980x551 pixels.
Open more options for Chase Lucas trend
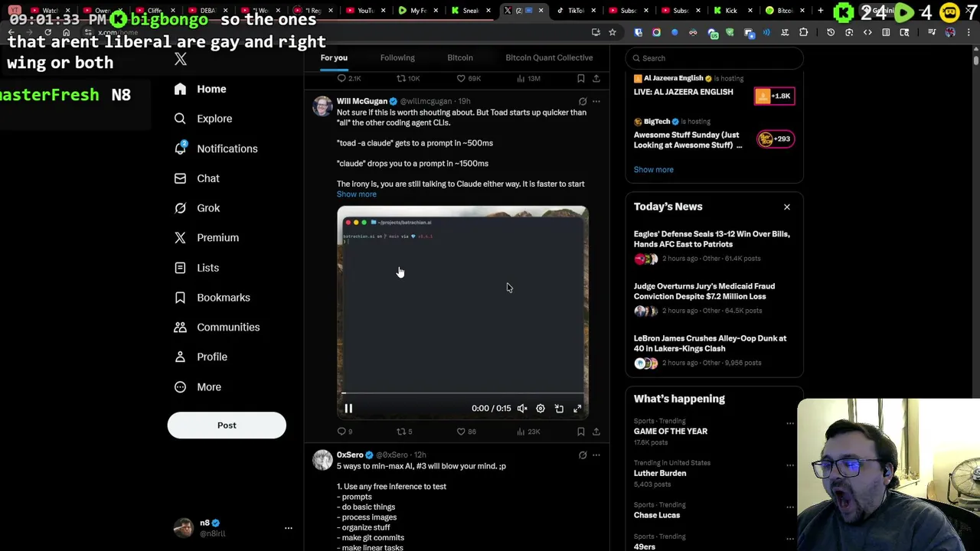tap(789, 507)
